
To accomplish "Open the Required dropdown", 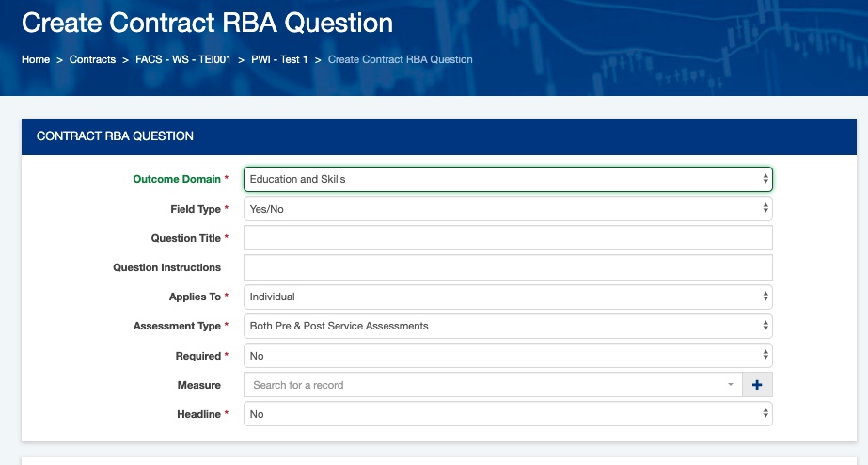I will [x=508, y=356].
